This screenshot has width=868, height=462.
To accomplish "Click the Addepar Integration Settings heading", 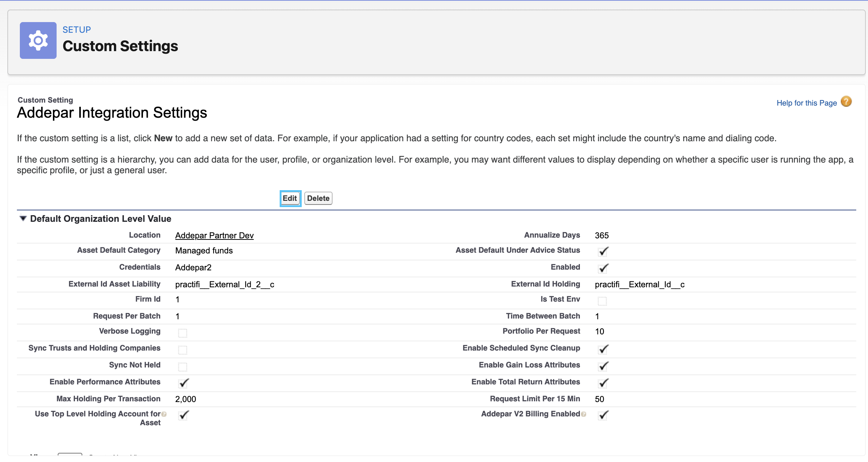I will coord(112,113).
